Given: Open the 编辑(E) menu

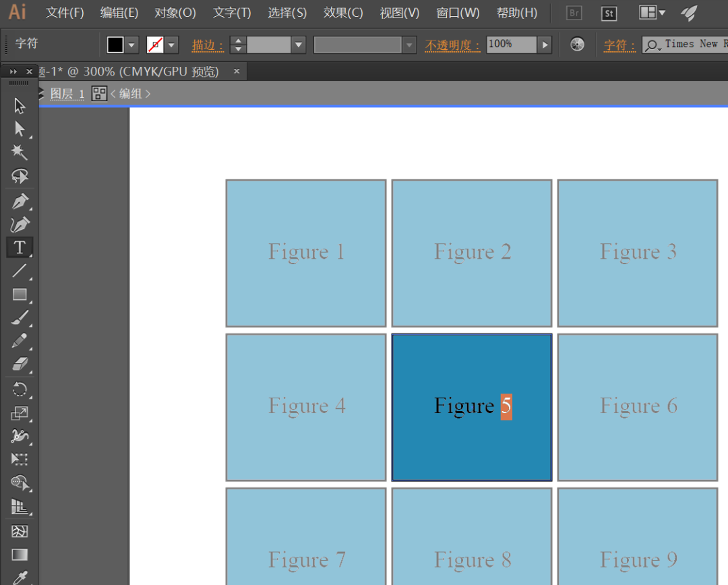Looking at the screenshot, I should tap(119, 13).
